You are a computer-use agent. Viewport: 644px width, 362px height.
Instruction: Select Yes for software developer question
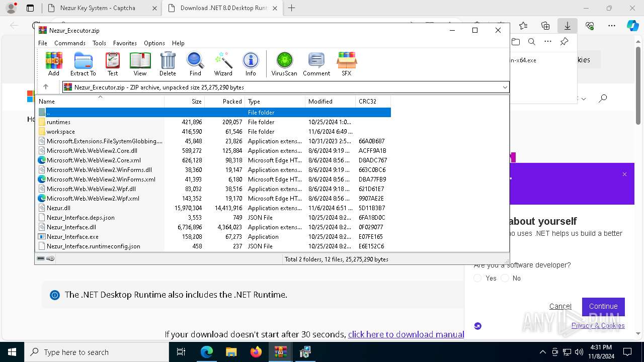(x=478, y=278)
